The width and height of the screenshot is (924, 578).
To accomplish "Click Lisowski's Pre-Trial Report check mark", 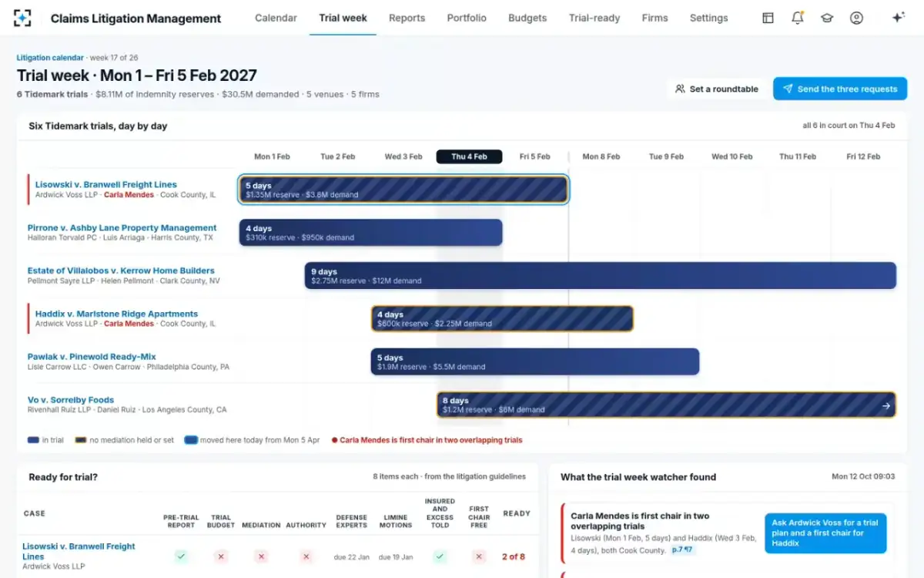I will (x=181, y=556).
